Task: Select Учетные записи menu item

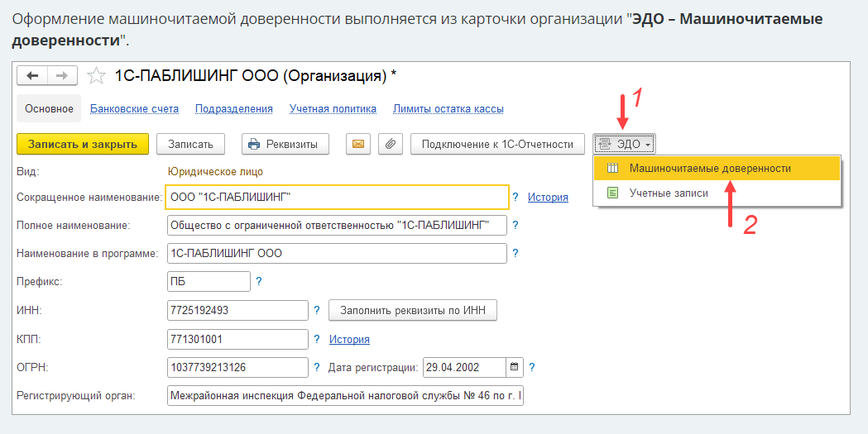Action: click(717, 193)
